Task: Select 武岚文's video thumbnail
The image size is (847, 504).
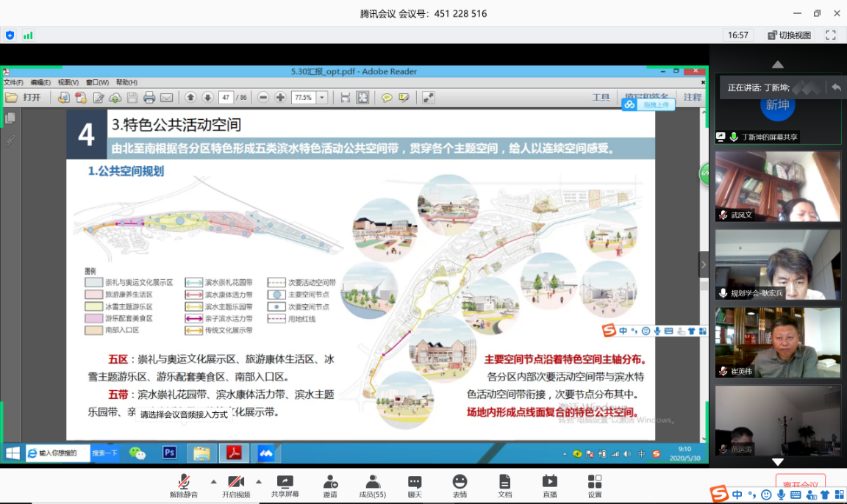Action: click(x=777, y=186)
